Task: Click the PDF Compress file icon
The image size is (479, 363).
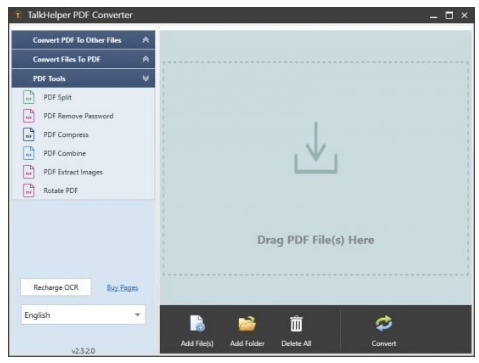Action: [29, 135]
